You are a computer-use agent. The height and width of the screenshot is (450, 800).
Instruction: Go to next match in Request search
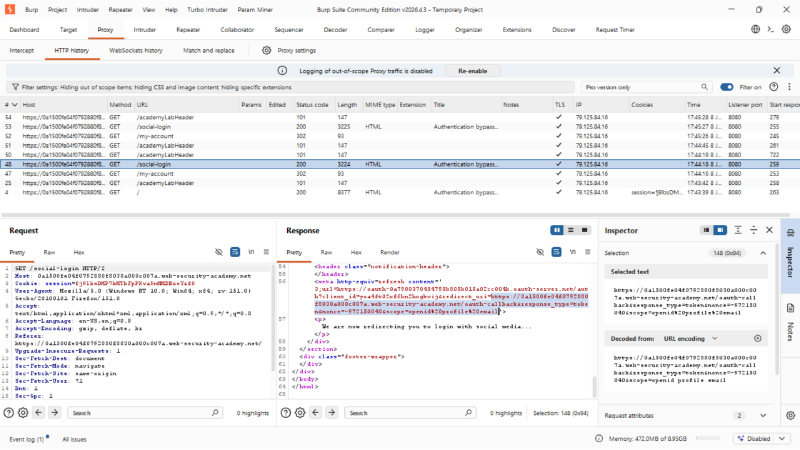tap(55, 412)
